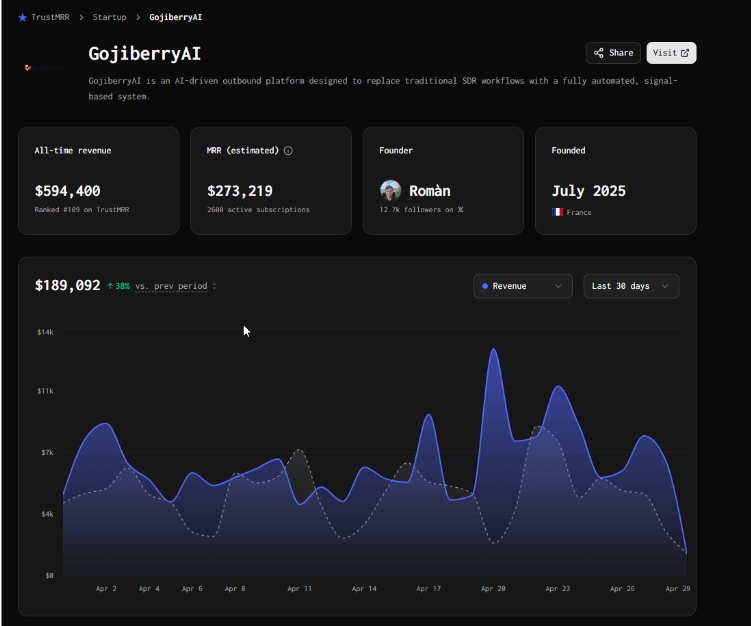Click the Apr 23 axis label
This screenshot has width=751, height=626.
pyautogui.click(x=558, y=589)
